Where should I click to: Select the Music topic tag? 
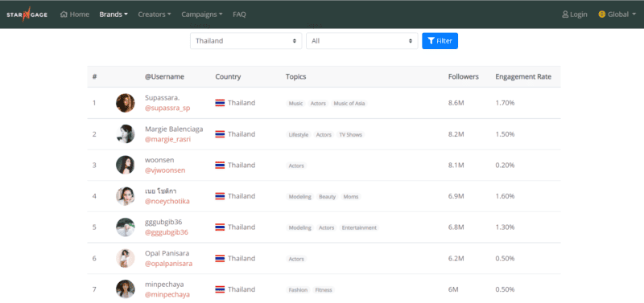point(295,104)
